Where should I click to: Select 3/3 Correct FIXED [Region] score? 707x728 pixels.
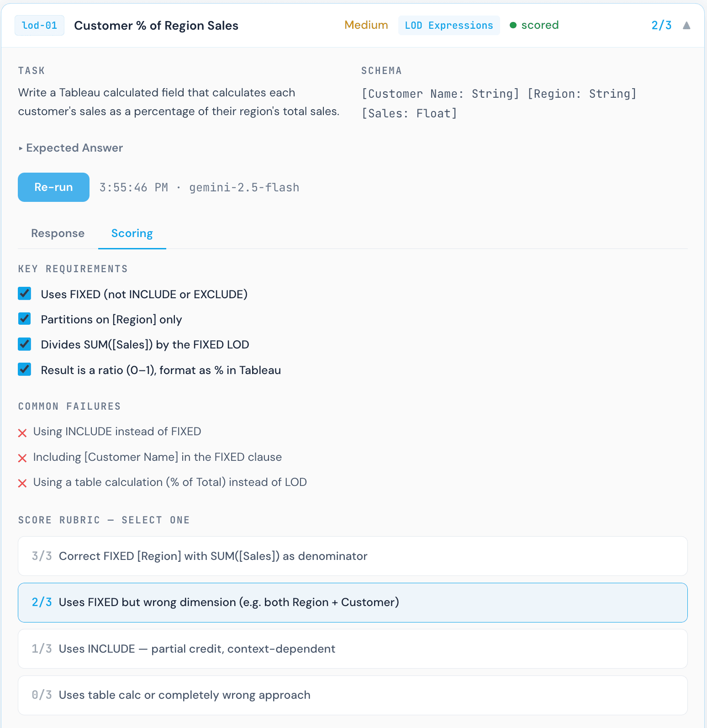tap(353, 556)
